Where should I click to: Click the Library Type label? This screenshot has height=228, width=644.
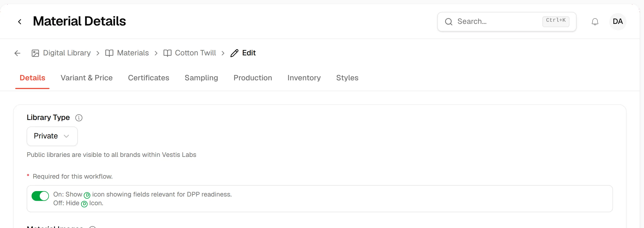pyautogui.click(x=48, y=118)
